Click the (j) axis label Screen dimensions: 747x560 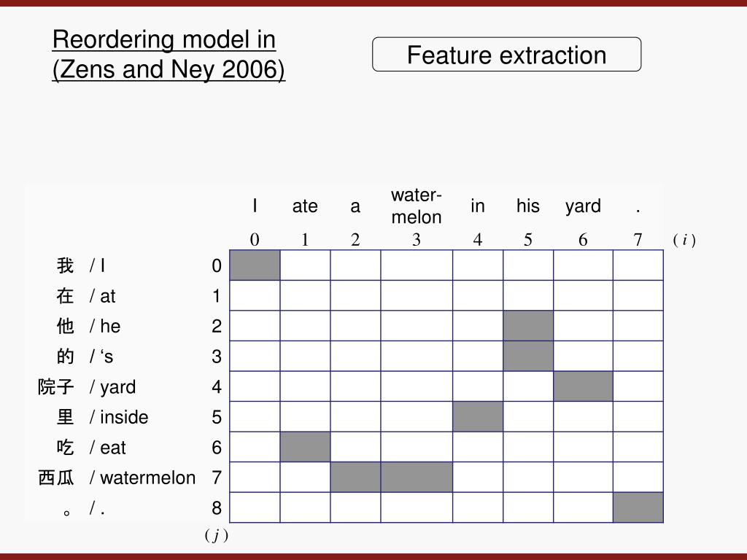[217, 535]
